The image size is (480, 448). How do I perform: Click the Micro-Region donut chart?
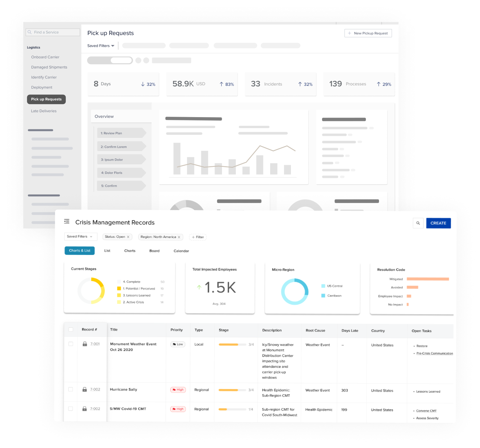295,292
